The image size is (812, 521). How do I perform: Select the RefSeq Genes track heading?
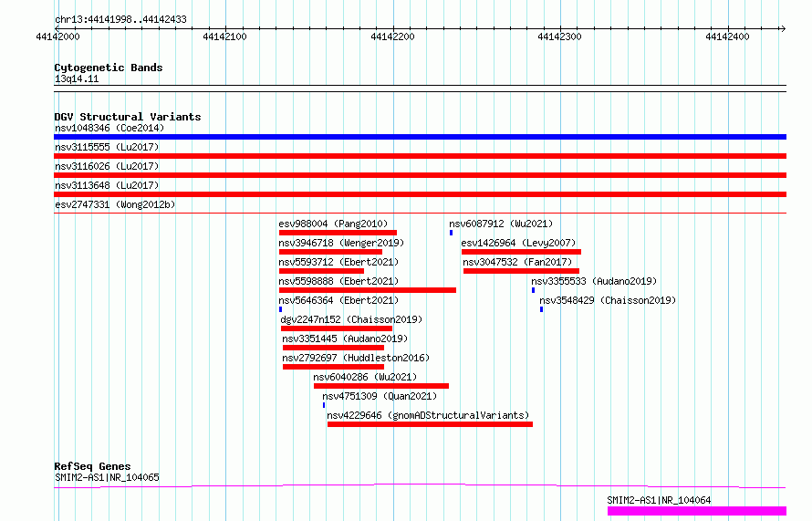tap(92, 466)
